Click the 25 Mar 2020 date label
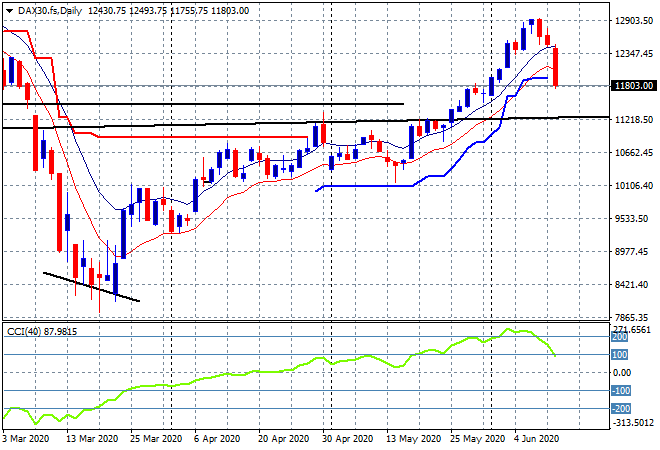660x450 pixels. (156, 439)
